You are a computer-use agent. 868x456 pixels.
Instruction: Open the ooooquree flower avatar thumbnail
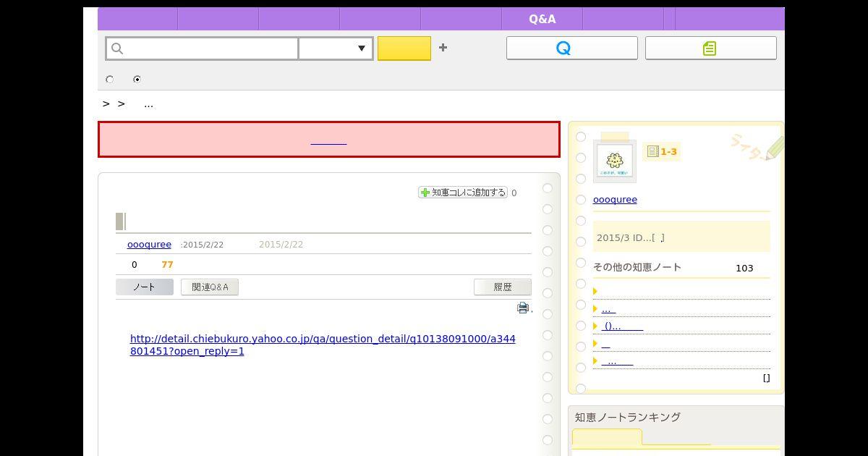(615, 161)
